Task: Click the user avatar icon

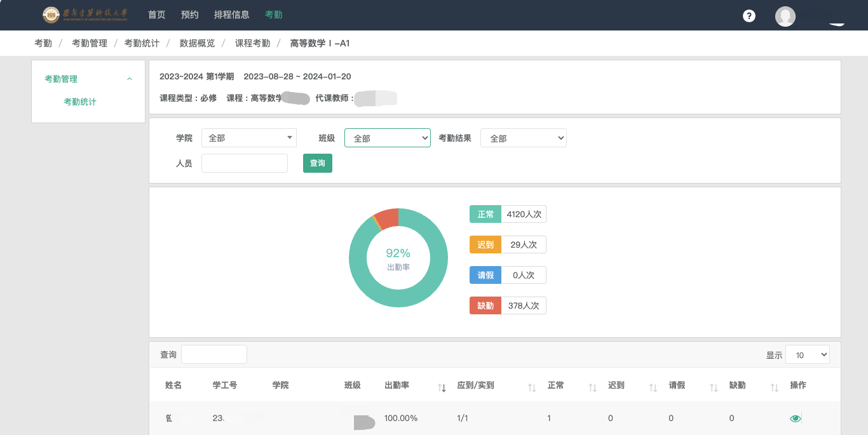Action: pyautogui.click(x=785, y=16)
